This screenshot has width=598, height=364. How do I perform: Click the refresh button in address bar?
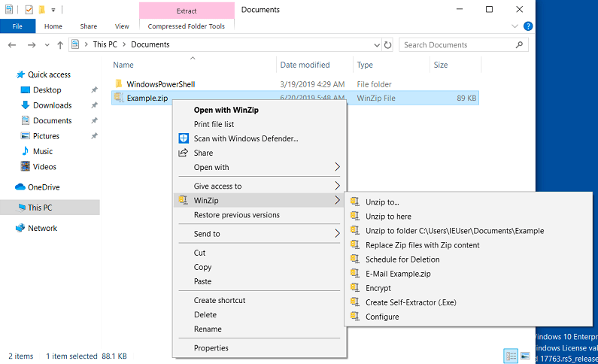pyautogui.click(x=387, y=45)
